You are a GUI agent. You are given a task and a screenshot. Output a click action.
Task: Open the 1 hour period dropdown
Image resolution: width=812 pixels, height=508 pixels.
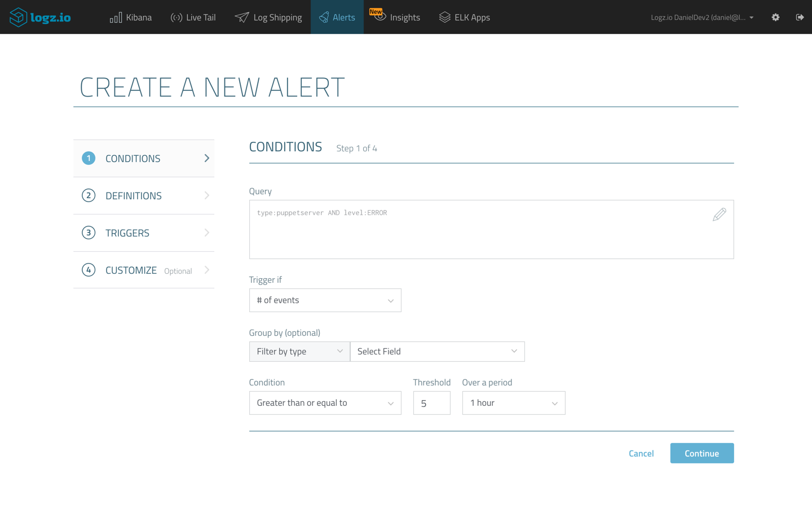coord(514,403)
